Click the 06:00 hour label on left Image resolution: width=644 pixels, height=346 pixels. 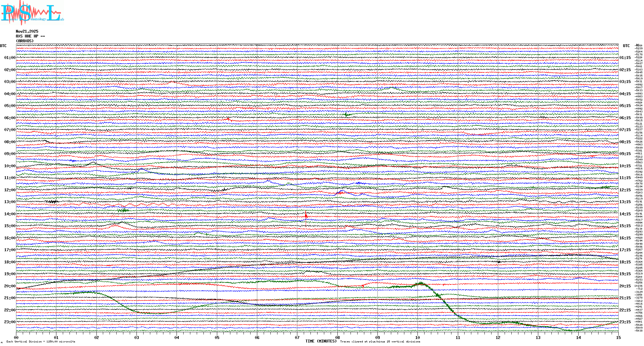(10, 118)
